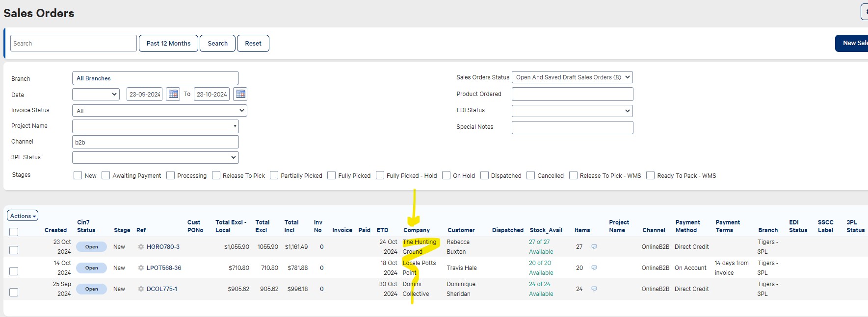Screen dimensions: 868x317
Task: Sort table by Stock_Avail column header
Action: (546, 230)
